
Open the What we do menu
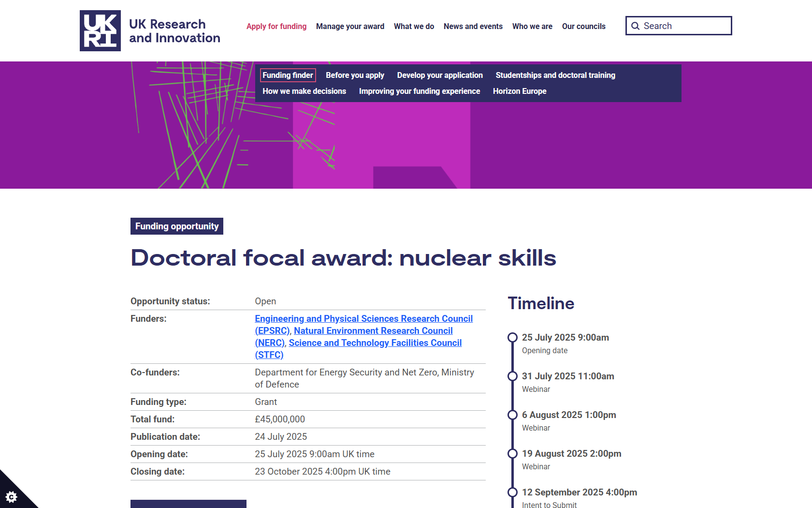click(x=414, y=26)
